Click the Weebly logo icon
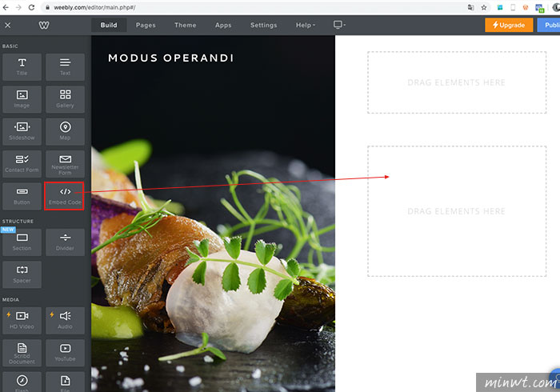This screenshot has width=560, height=392. [44, 25]
